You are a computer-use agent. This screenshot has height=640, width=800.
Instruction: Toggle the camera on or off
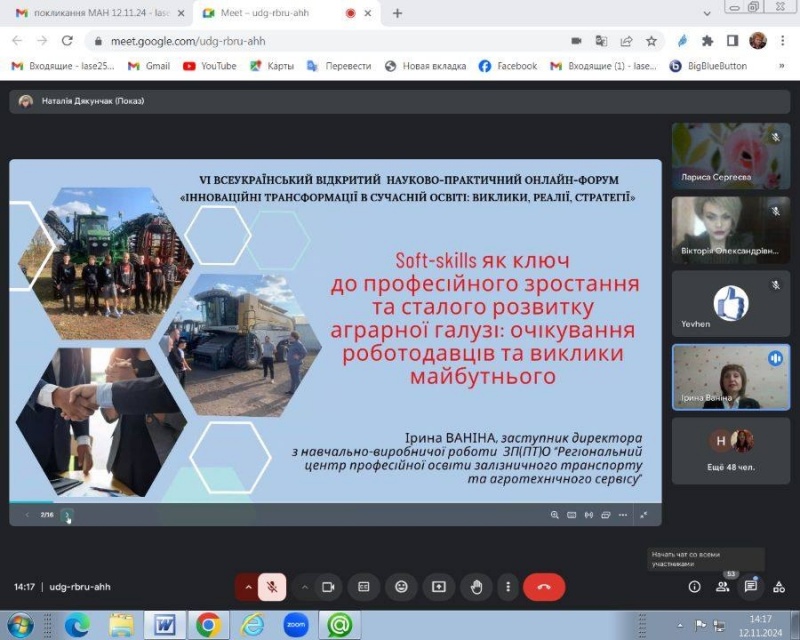[327, 587]
